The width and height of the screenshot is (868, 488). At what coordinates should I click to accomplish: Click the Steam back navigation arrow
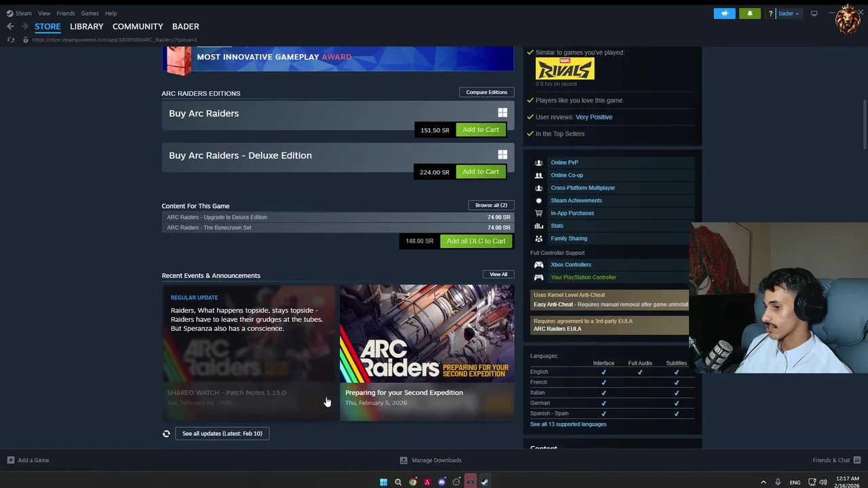(x=10, y=26)
